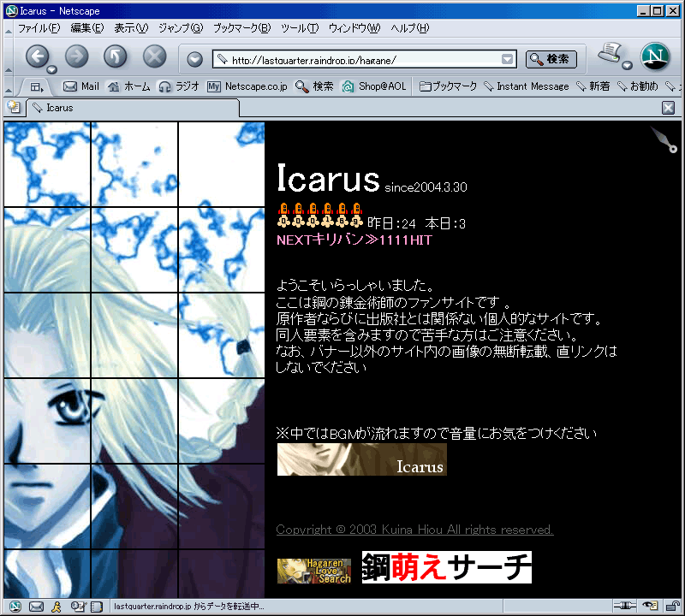Open a new tab with the tab bar button
685x616 pixels.
14,108
